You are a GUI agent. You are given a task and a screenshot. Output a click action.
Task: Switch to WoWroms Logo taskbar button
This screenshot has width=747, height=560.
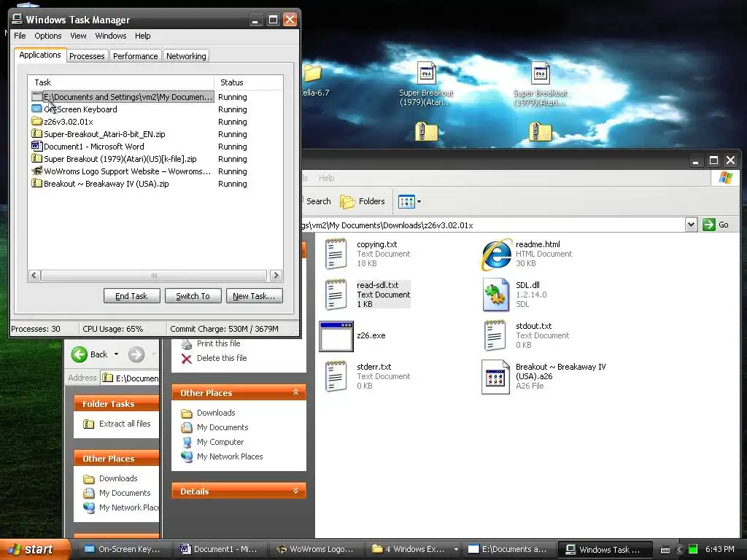(315, 549)
